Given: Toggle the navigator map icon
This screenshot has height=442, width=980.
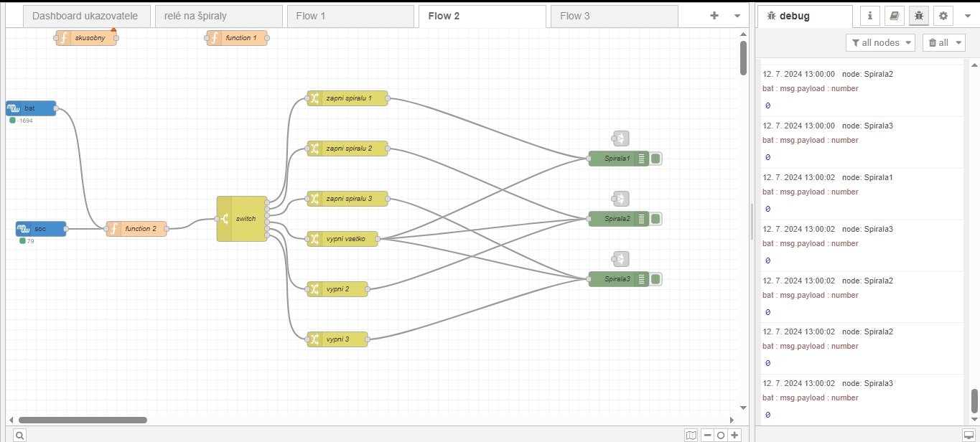Looking at the screenshot, I should click(691, 435).
